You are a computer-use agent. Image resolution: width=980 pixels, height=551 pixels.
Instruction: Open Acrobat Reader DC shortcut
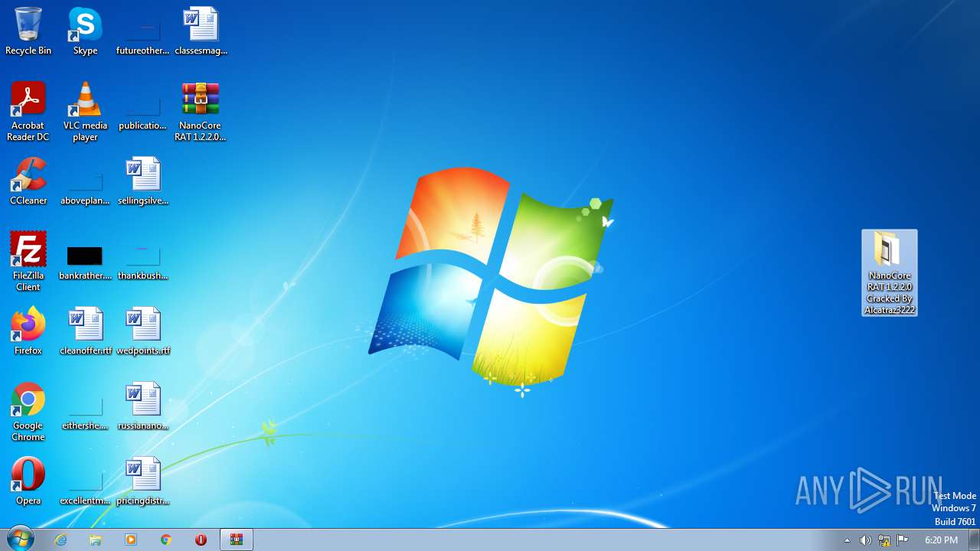(28, 112)
